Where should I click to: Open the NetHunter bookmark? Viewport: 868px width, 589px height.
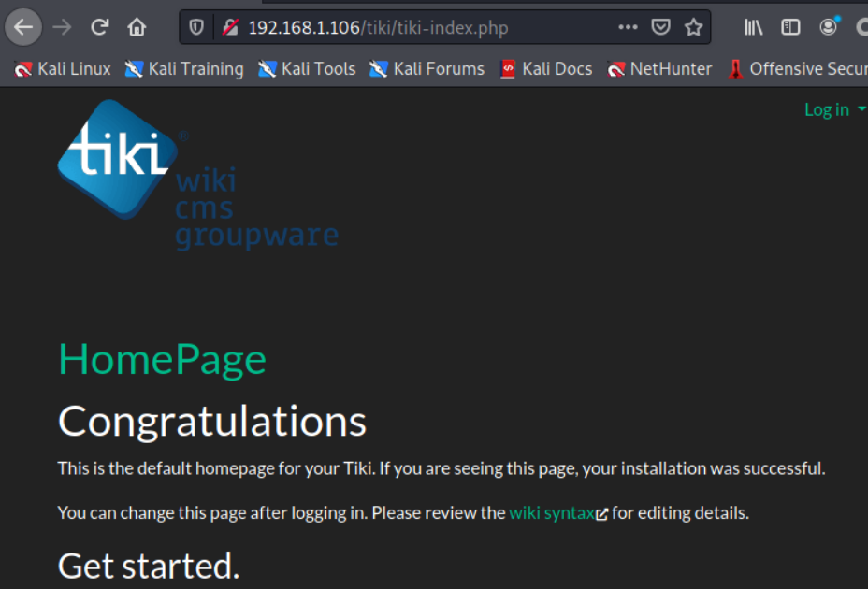coord(660,68)
